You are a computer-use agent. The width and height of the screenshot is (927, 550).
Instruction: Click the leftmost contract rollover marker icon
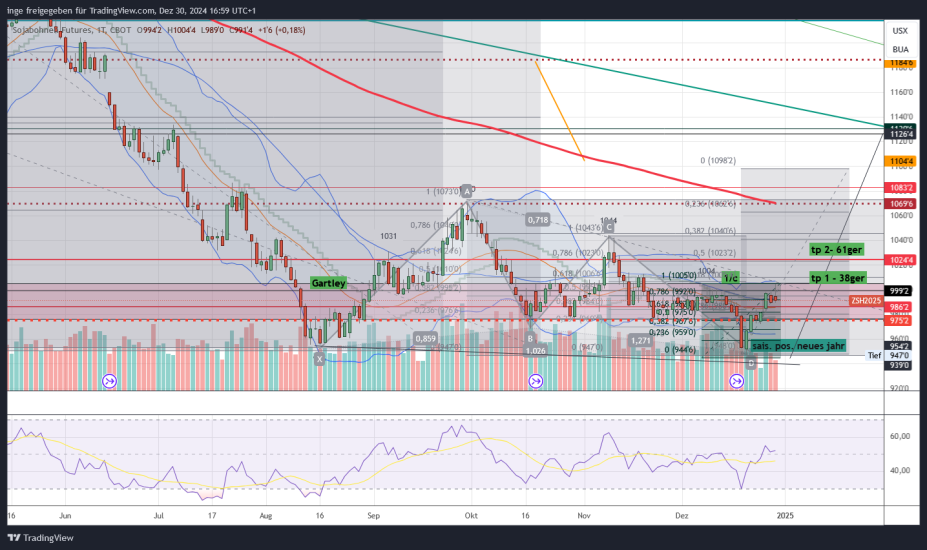point(110,380)
